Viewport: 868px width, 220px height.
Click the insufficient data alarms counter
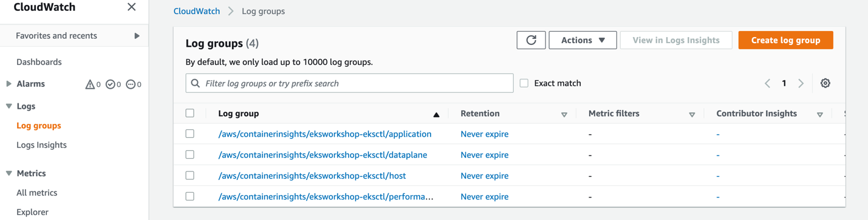click(x=133, y=84)
